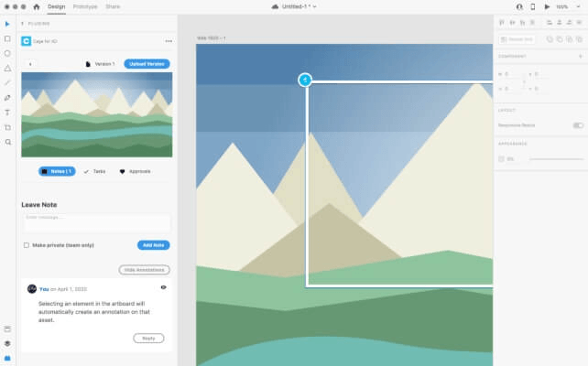Start desktop preview with play icon

[x=547, y=6]
